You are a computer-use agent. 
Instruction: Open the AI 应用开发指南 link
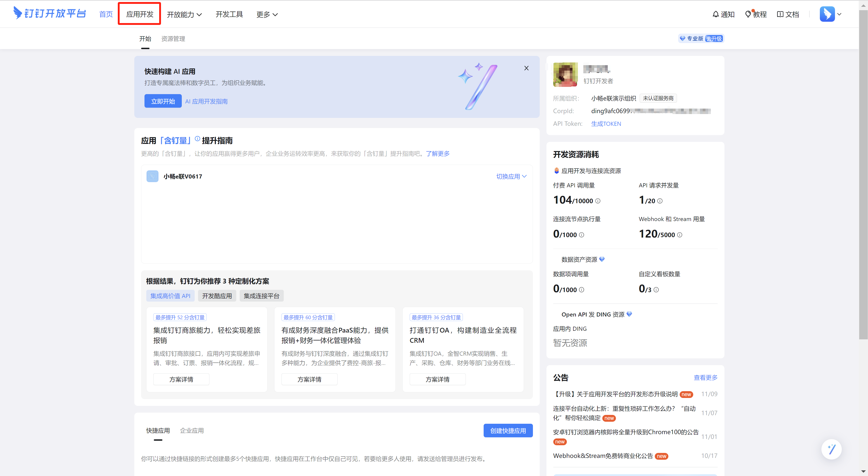click(206, 101)
